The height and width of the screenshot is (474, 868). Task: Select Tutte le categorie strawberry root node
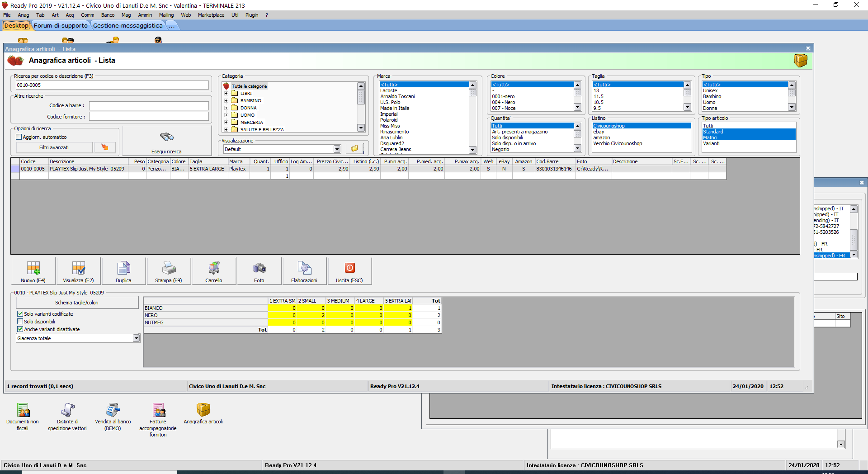point(249,86)
